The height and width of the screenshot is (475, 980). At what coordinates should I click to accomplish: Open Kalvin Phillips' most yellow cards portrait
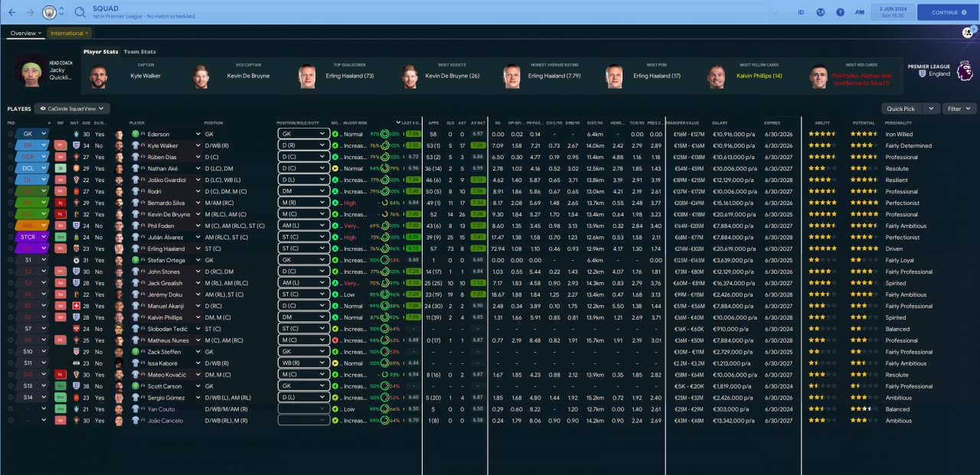[x=717, y=76]
